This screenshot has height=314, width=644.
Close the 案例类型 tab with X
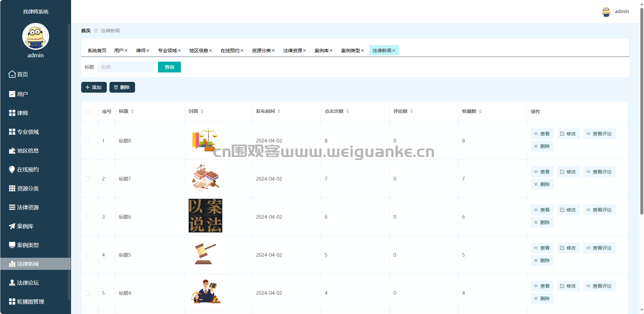pos(362,51)
